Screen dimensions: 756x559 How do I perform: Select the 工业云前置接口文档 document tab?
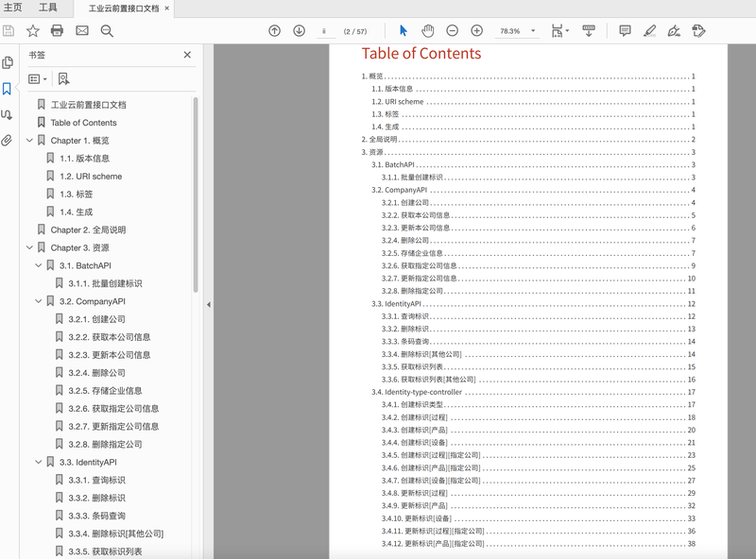point(124,8)
